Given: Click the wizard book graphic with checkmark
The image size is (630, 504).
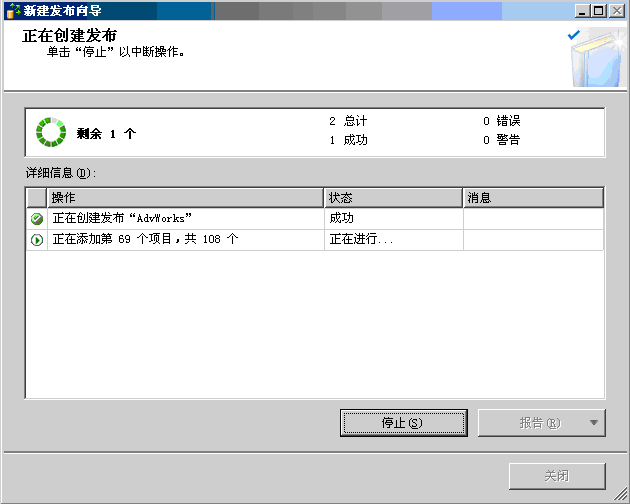Looking at the screenshot, I should point(597,57).
